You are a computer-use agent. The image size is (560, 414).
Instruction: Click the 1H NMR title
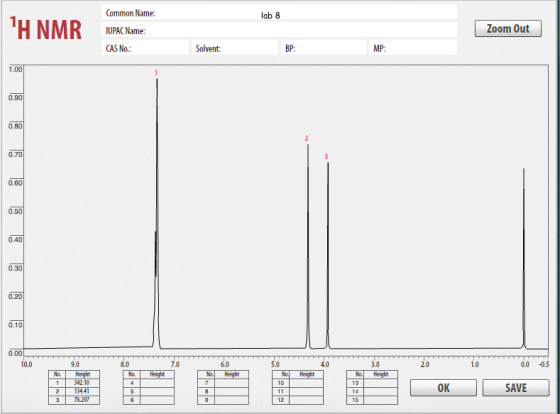coord(46,28)
